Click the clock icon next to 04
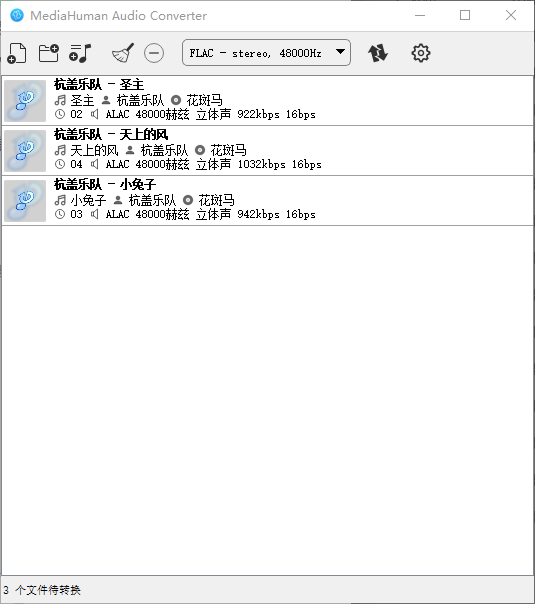 [60, 164]
